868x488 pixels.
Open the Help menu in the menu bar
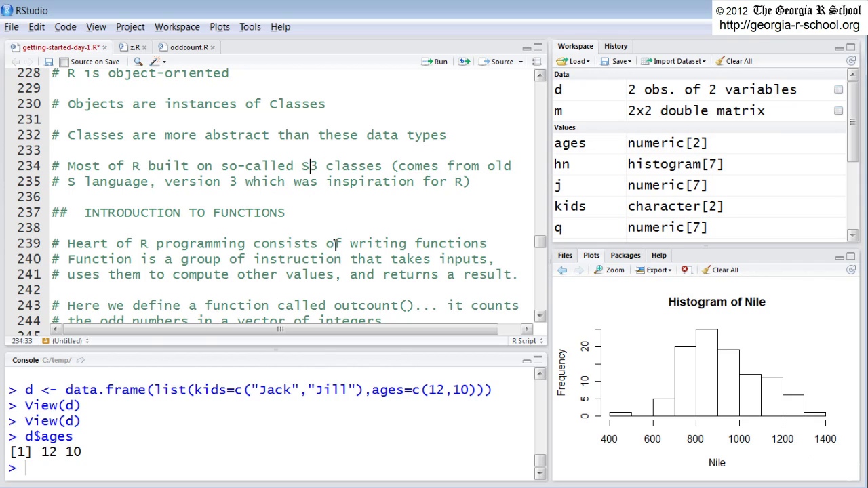[x=280, y=27]
